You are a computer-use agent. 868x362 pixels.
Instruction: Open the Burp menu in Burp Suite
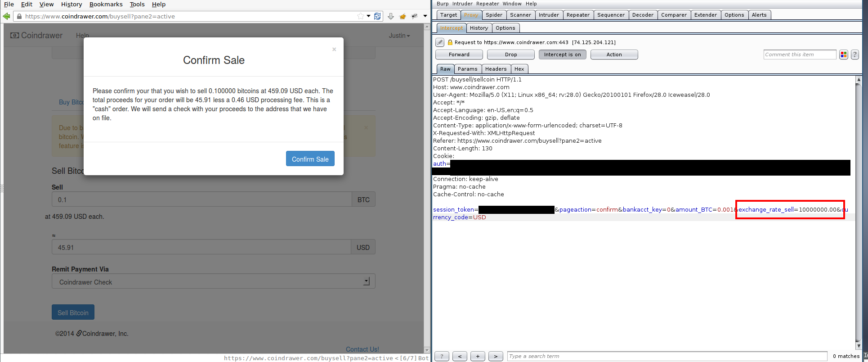click(x=443, y=4)
